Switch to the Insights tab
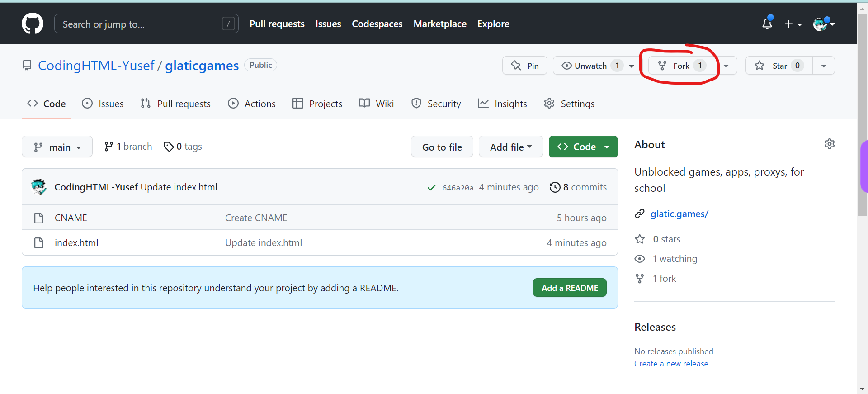 point(502,104)
